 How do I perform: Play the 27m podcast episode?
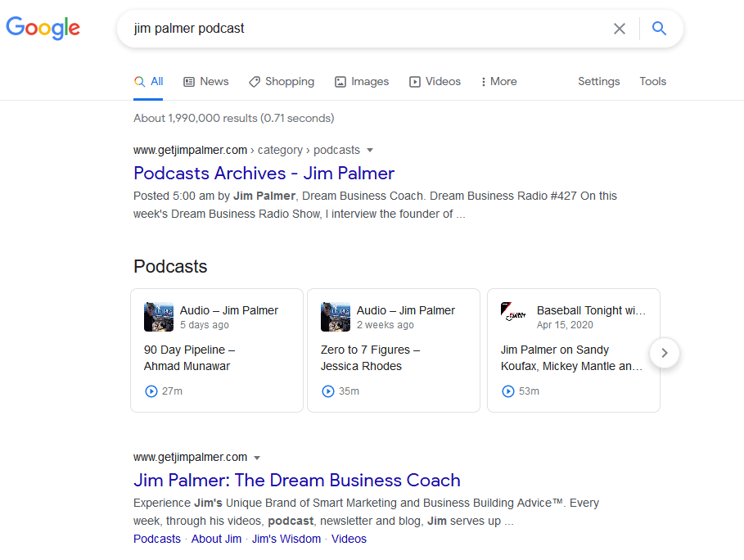coord(151,391)
